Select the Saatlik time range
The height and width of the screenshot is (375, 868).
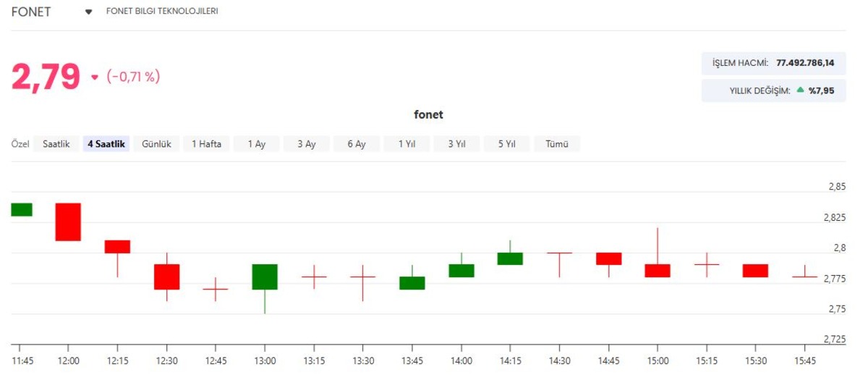point(56,144)
